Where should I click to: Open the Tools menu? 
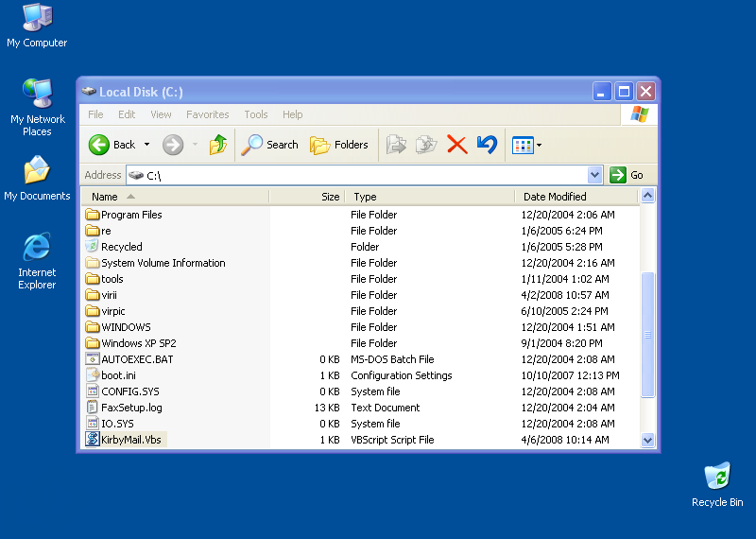tap(256, 114)
